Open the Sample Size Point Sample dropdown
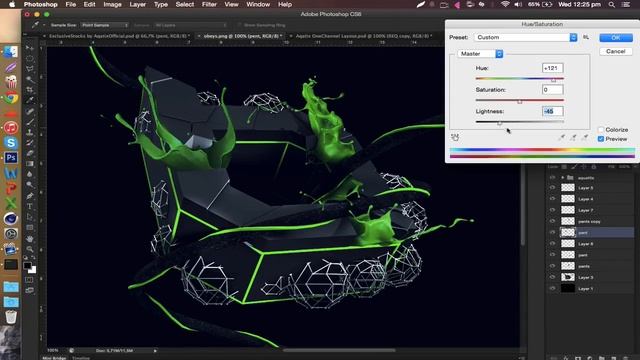Screen dimensions: 640x360 coord(104,25)
